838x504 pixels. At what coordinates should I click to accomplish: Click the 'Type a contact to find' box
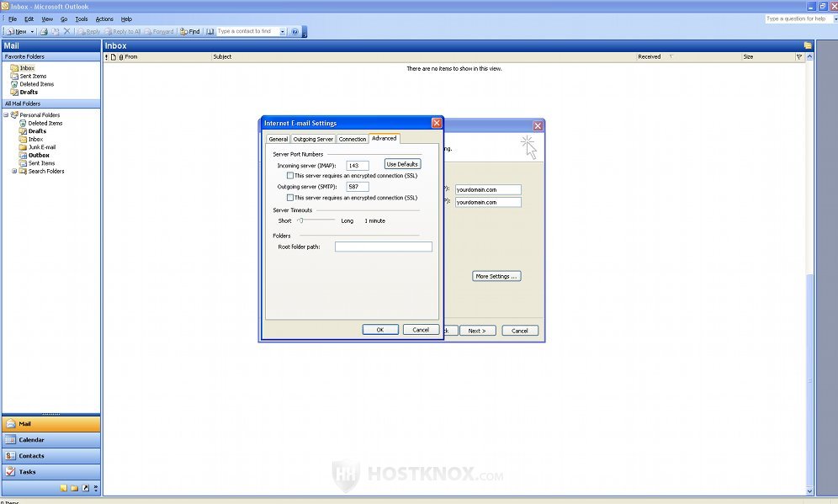click(248, 31)
